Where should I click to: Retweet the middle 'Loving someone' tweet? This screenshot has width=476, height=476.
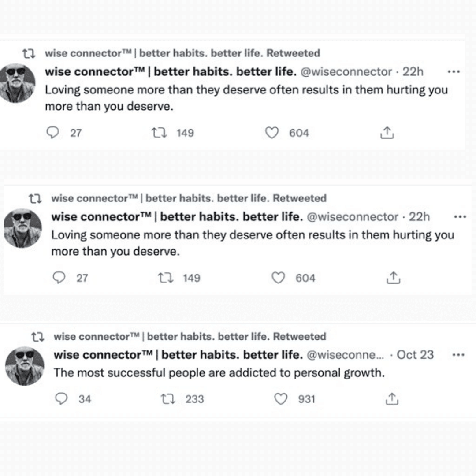point(164,278)
